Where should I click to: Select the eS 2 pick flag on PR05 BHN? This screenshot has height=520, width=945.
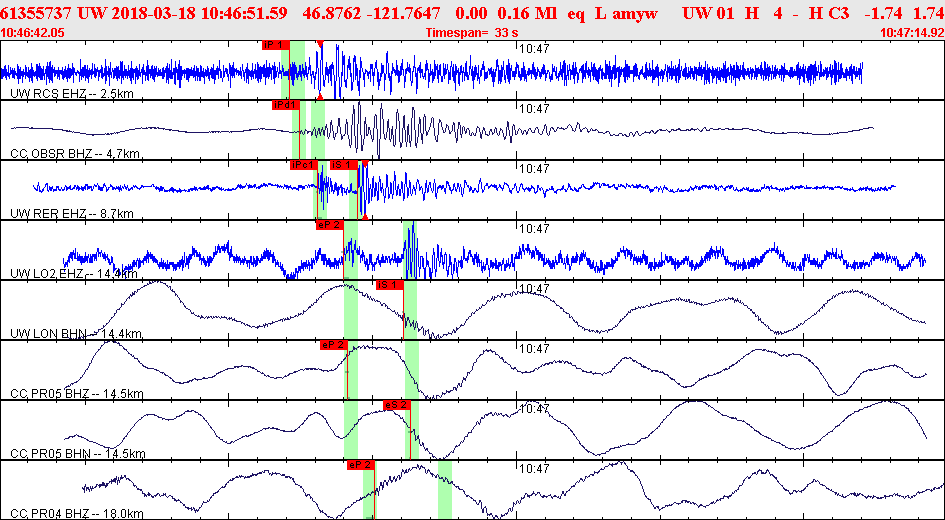click(397, 405)
